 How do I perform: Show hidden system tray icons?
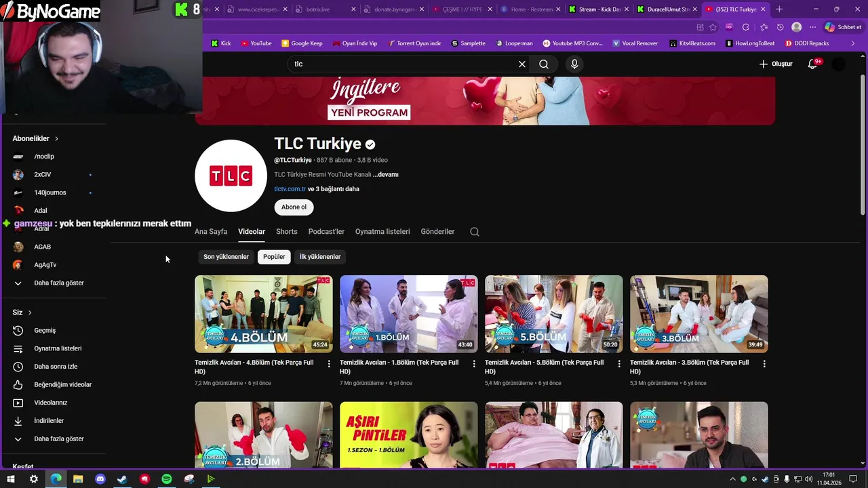pyautogui.click(x=732, y=479)
